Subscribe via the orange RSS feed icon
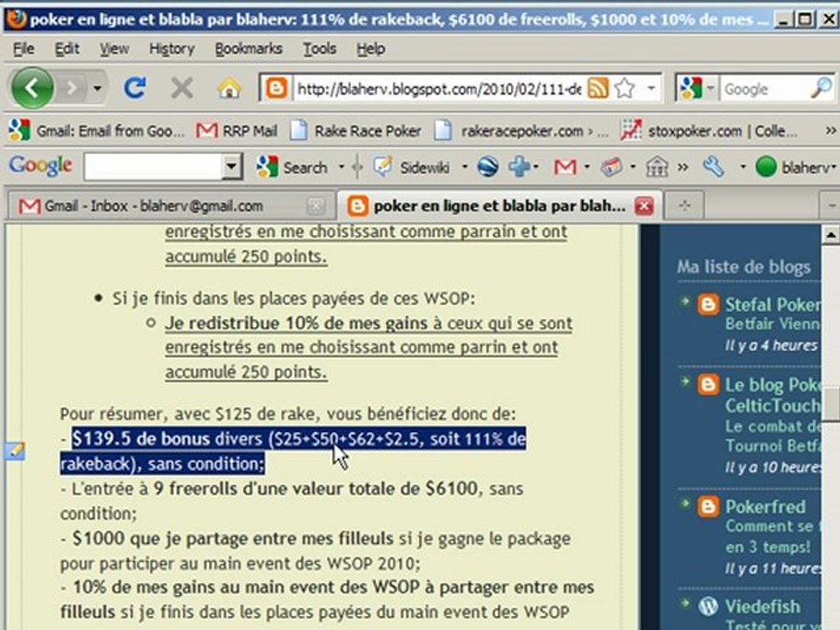The image size is (840, 630). pos(598,87)
